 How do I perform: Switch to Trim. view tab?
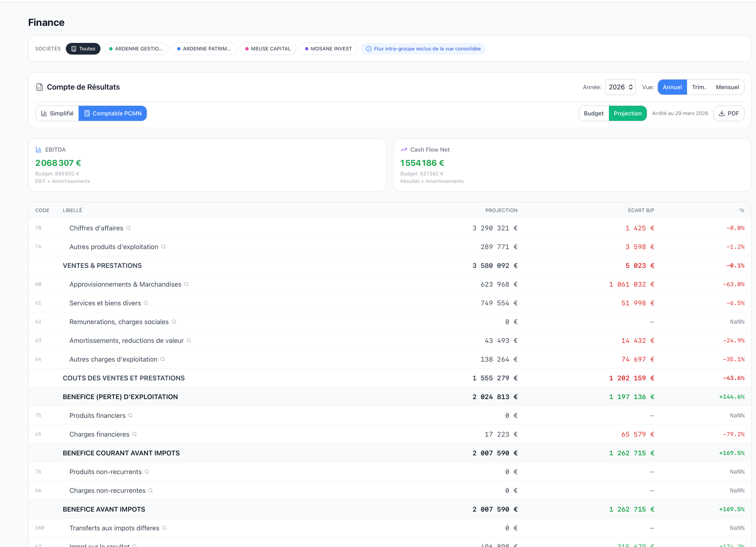pos(698,87)
